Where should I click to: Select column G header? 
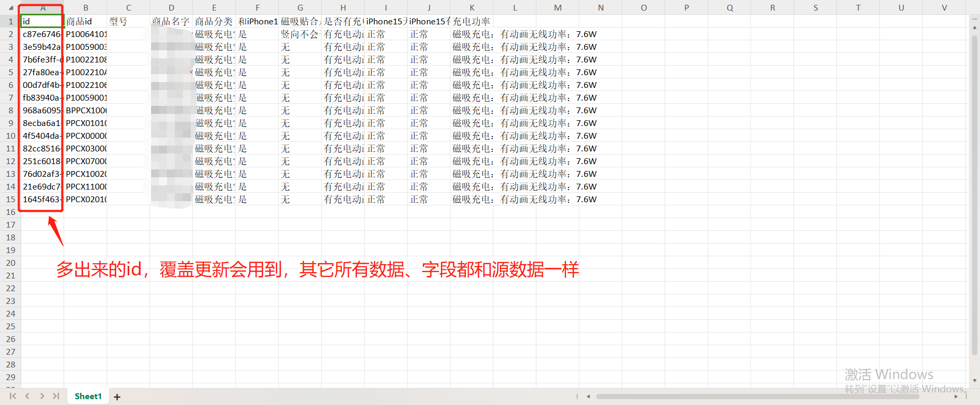click(x=300, y=8)
